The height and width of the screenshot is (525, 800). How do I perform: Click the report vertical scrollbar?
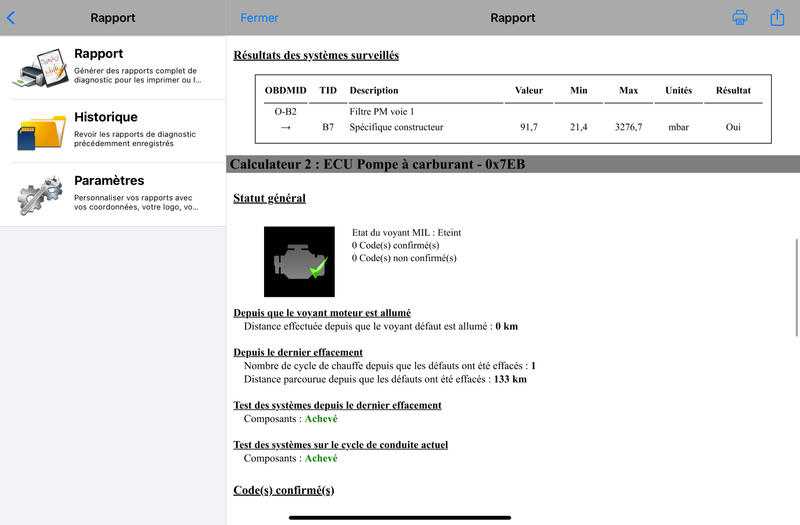point(796,288)
